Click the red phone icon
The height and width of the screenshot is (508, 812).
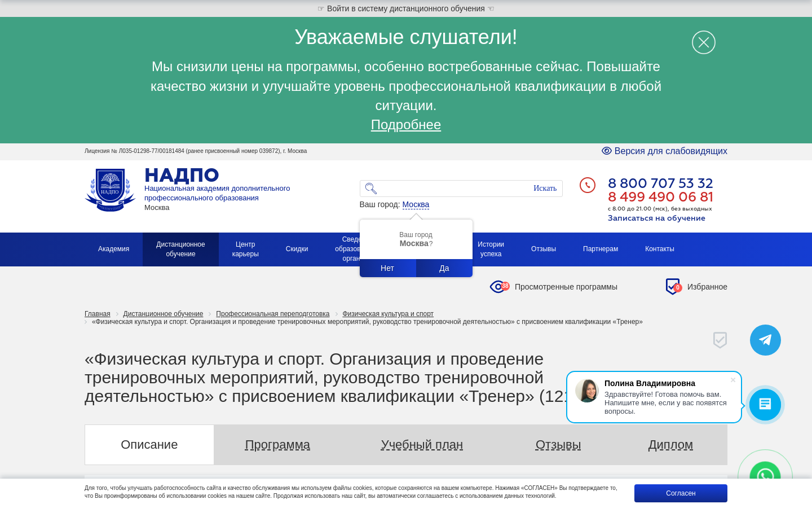click(x=588, y=185)
